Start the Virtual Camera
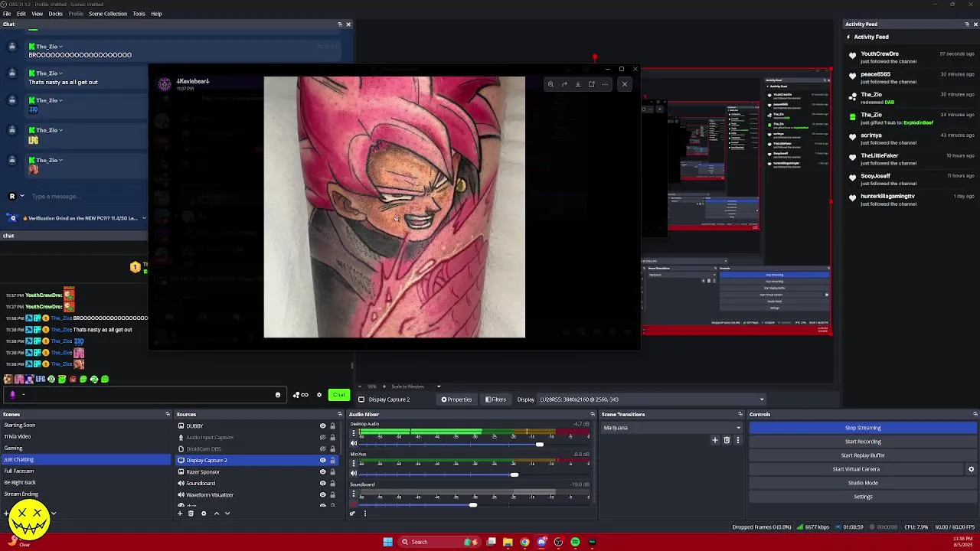Image resolution: width=980 pixels, height=551 pixels. point(856,469)
